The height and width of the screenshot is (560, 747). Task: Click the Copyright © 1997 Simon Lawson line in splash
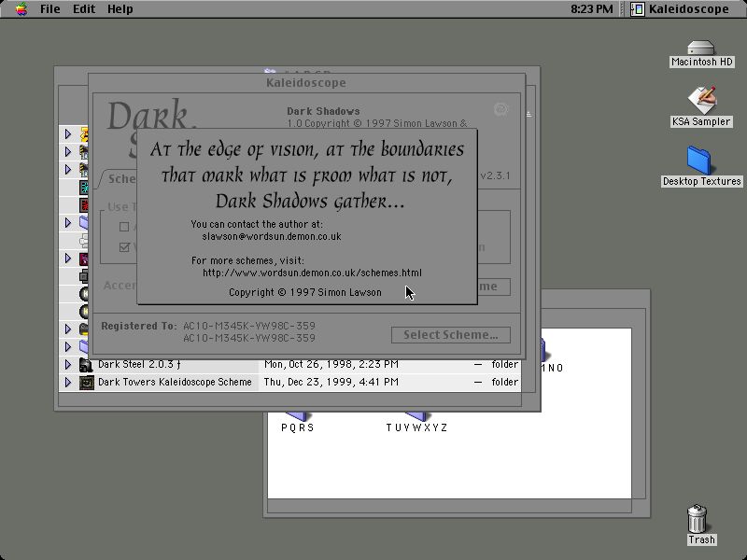click(305, 293)
